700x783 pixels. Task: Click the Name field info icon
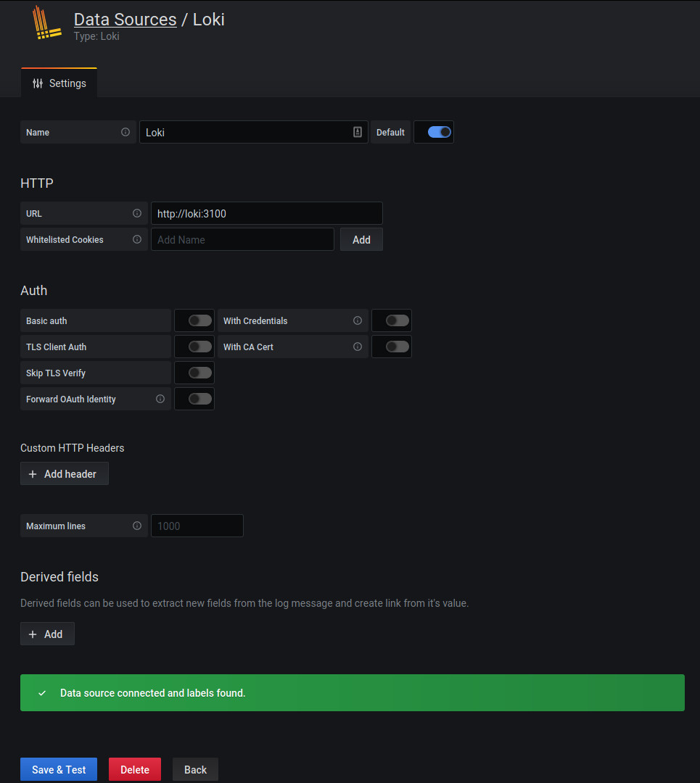click(x=125, y=132)
